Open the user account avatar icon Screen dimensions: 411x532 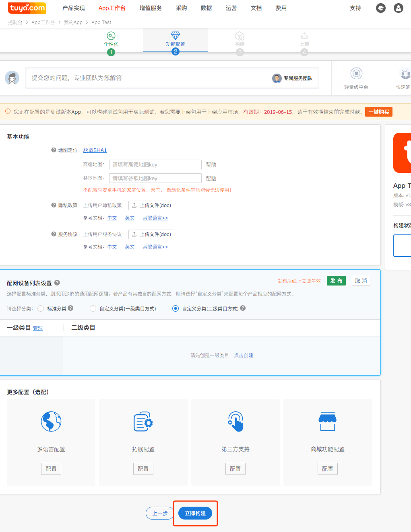point(398,8)
